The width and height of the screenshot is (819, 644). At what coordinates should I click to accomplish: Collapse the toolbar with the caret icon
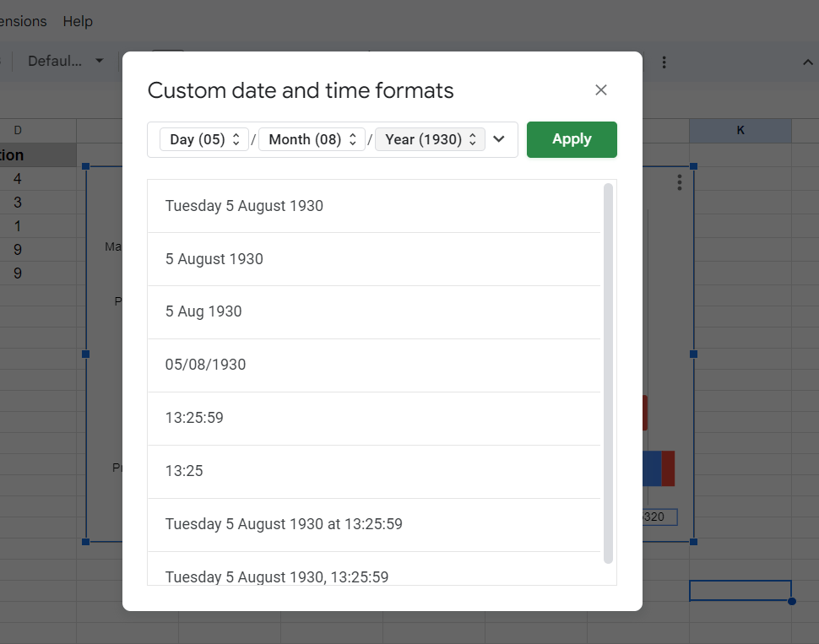pyautogui.click(x=807, y=62)
